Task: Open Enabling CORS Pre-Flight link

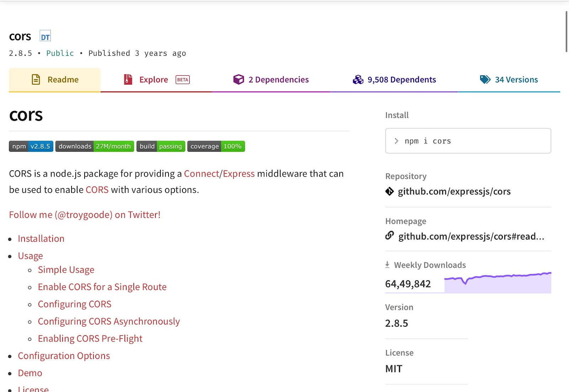Action: (x=90, y=339)
